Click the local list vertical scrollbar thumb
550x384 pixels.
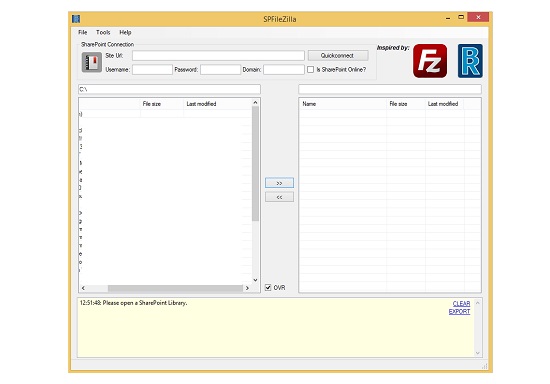255,163
